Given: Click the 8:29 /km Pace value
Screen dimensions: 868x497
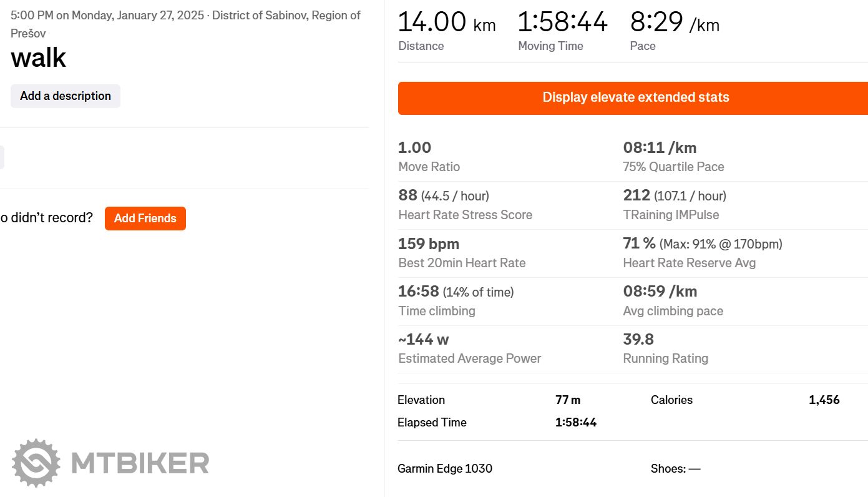Looking at the screenshot, I should [x=675, y=23].
